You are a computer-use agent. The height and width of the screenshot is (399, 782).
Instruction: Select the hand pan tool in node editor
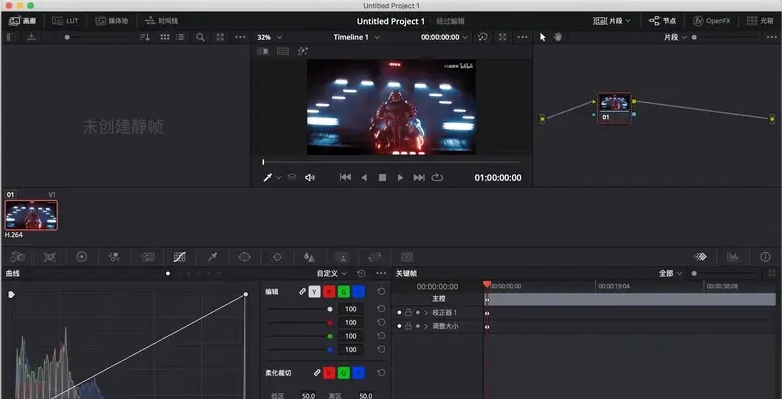pyautogui.click(x=558, y=37)
